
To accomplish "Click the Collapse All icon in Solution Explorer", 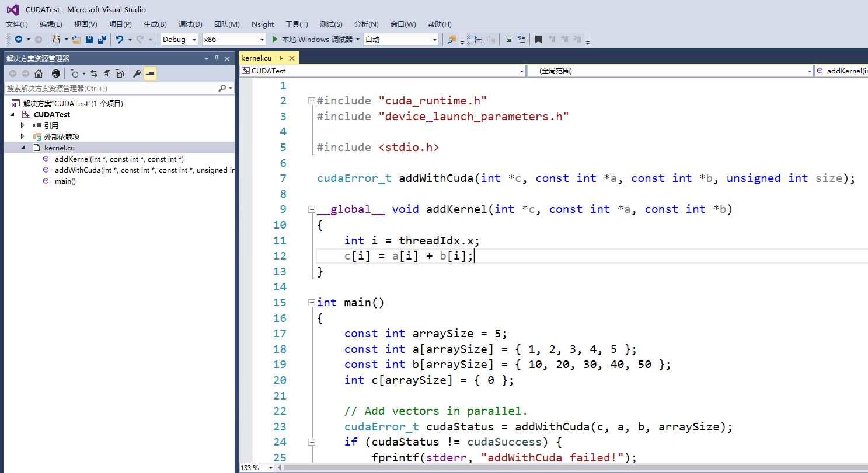I will click(x=107, y=73).
